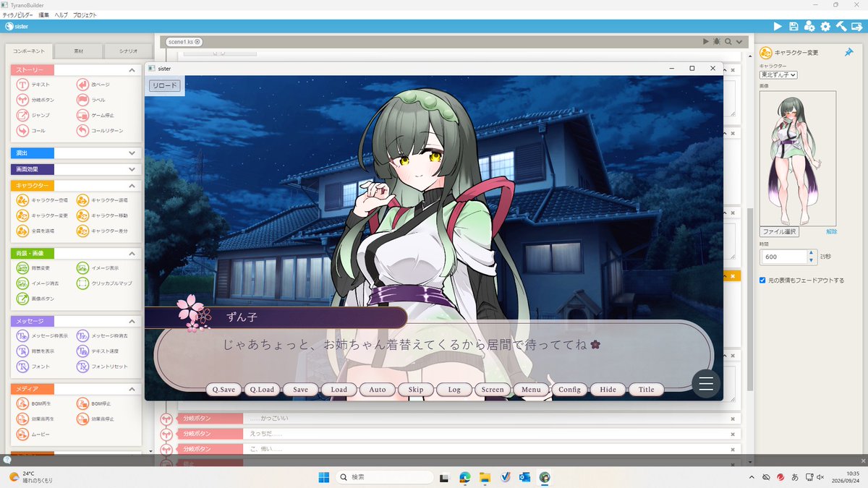Open the プロジェクト menu

click(85, 14)
